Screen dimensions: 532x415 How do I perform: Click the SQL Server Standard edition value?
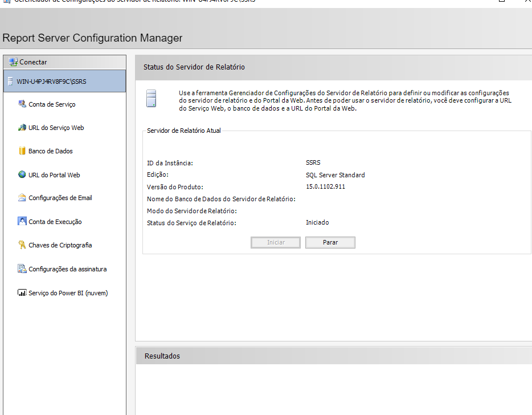(x=335, y=175)
